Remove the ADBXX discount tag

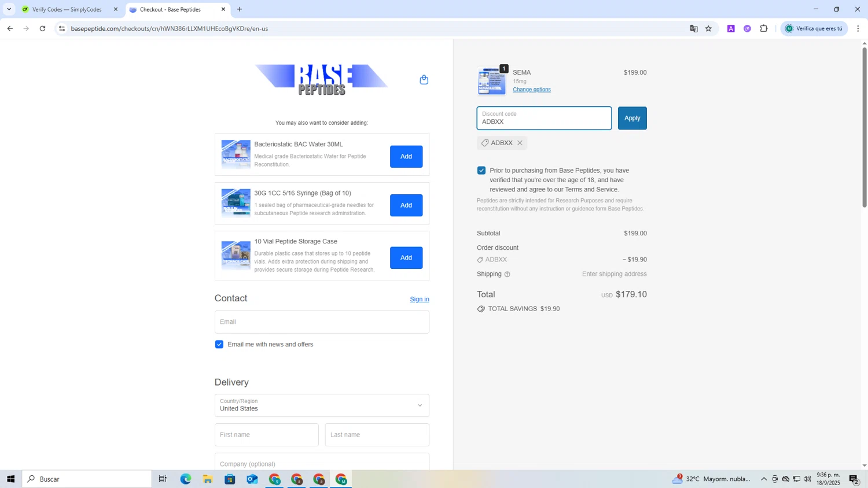(520, 143)
